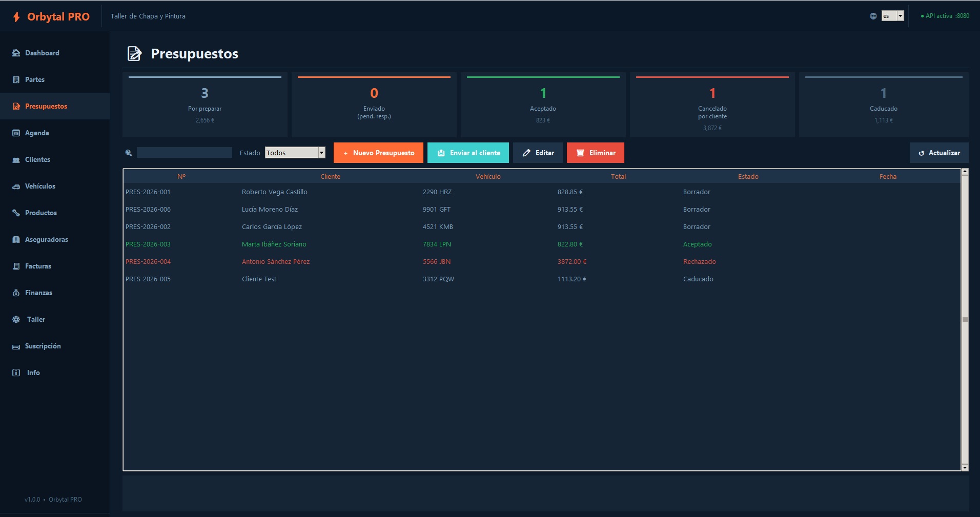Go to the Facturas section
This screenshot has height=517, width=980.
click(38, 266)
